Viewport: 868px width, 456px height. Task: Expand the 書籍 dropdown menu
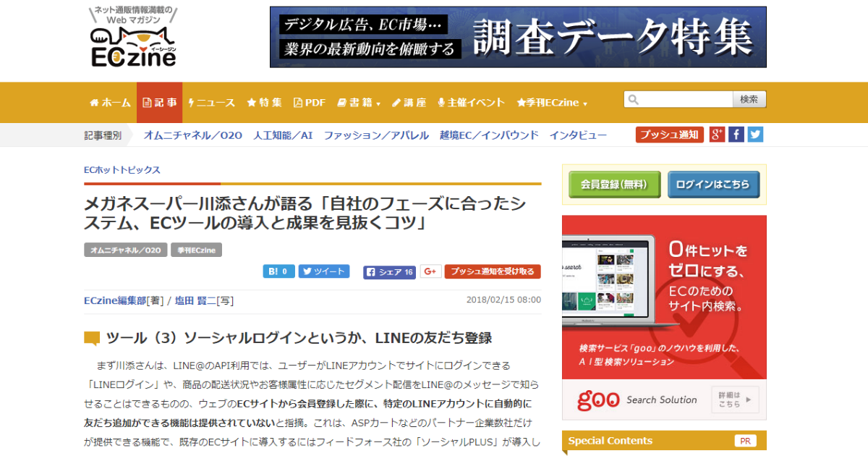pyautogui.click(x=359, y=103)
